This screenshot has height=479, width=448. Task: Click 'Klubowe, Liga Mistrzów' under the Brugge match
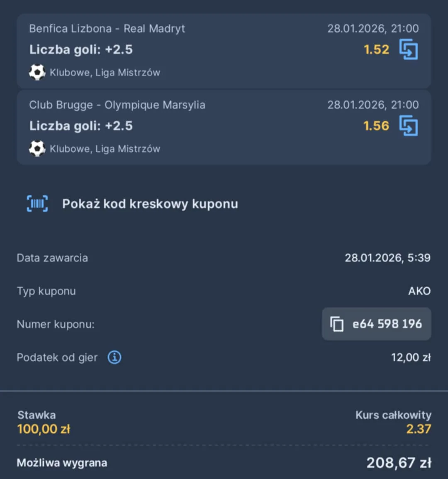click(x=105, y=148)
